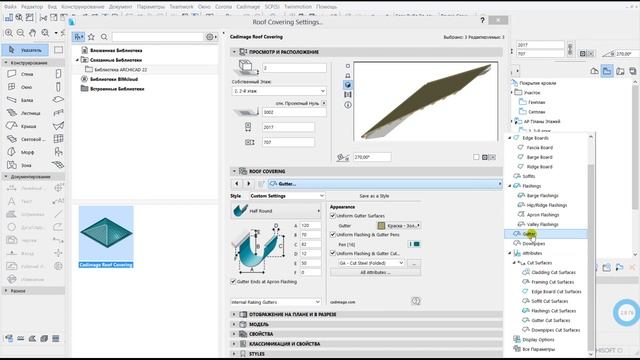Click Pen [16] color swatch

click(414, 244)
